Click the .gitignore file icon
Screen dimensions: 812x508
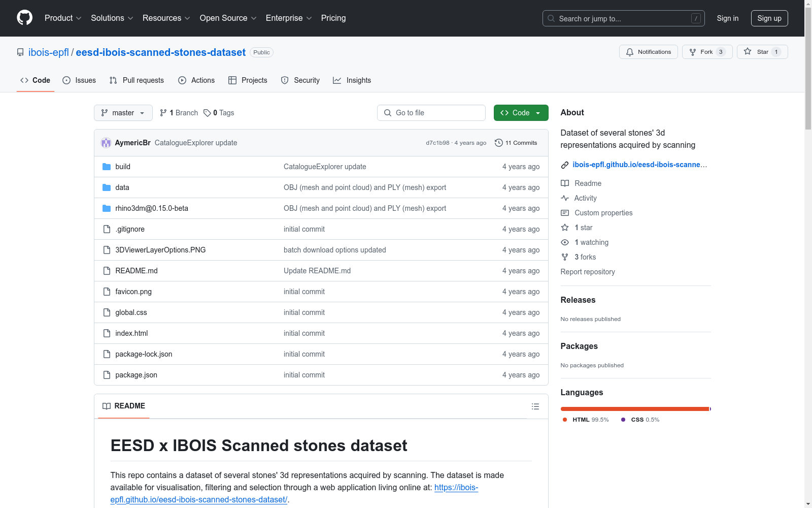(x=107, y=229)
